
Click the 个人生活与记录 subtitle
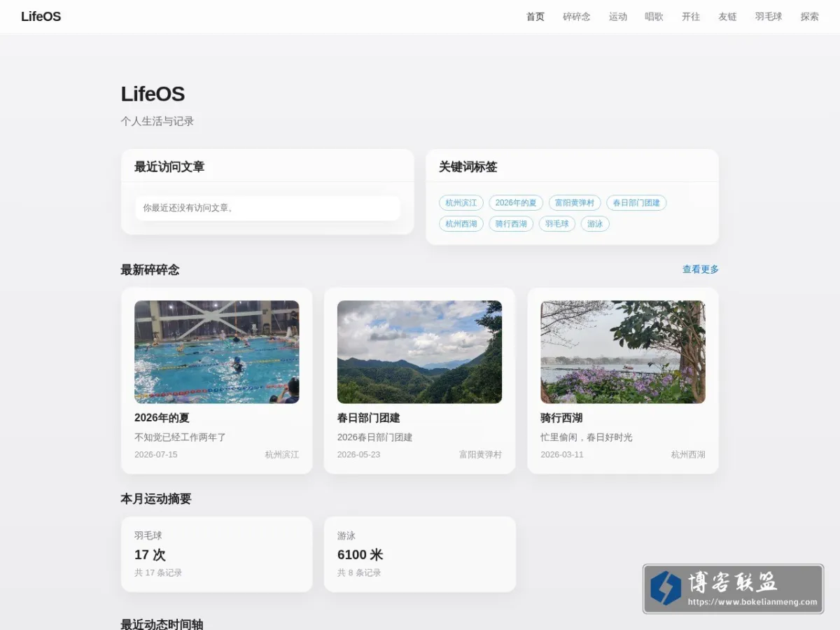coord(157,121)
